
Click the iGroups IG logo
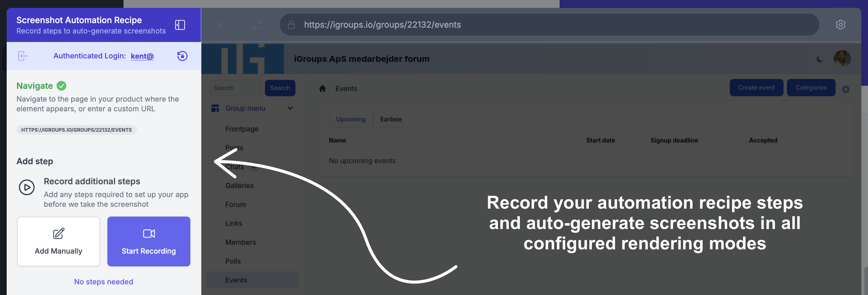point(243,59)
